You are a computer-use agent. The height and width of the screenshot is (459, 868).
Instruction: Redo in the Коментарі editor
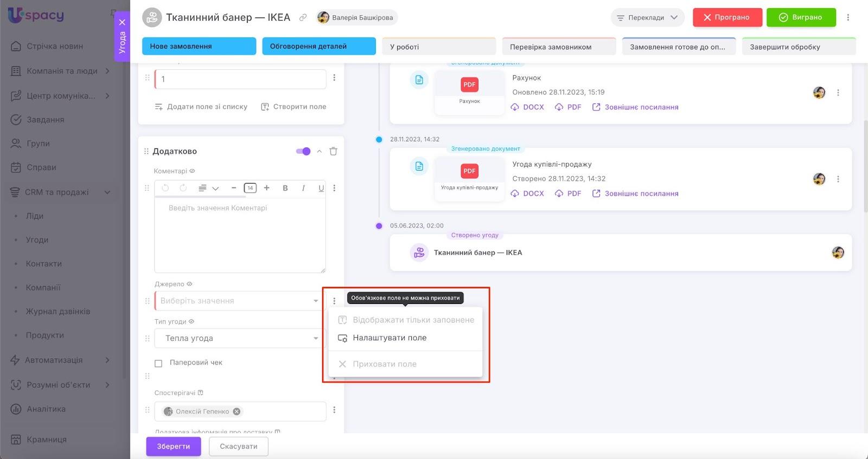coord(183,188)
